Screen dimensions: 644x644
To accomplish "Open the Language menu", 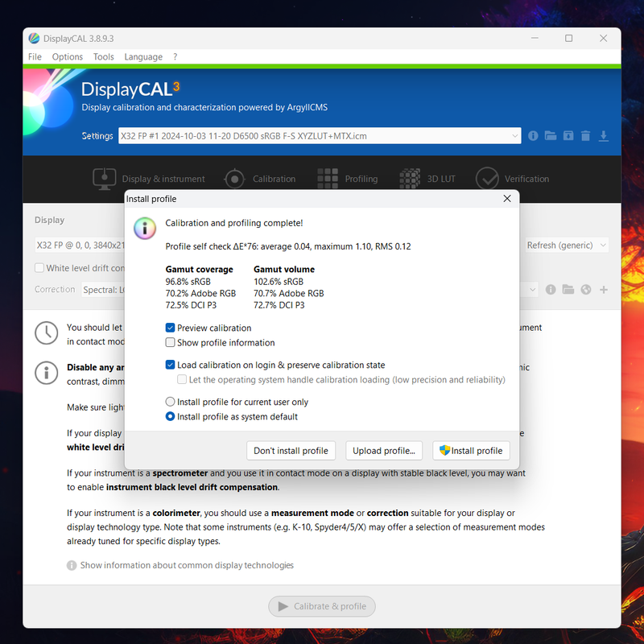I will tap(143, 56).
